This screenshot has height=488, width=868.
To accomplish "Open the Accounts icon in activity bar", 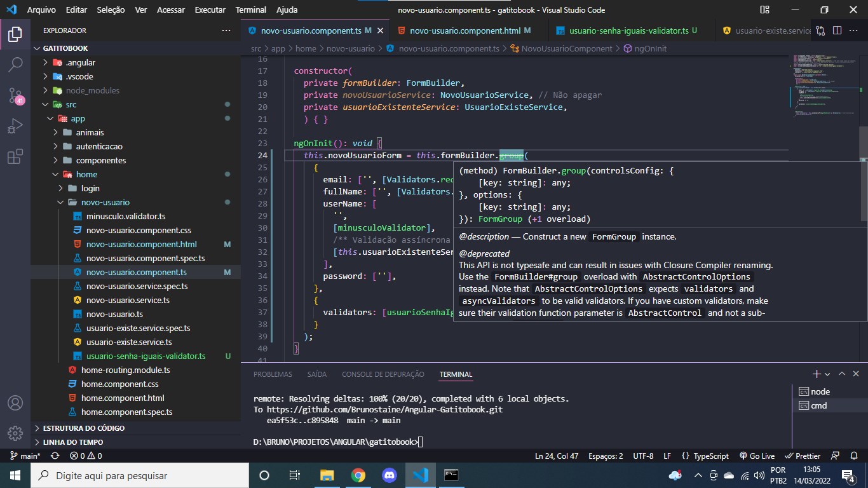I will click(x=15, y=403).
